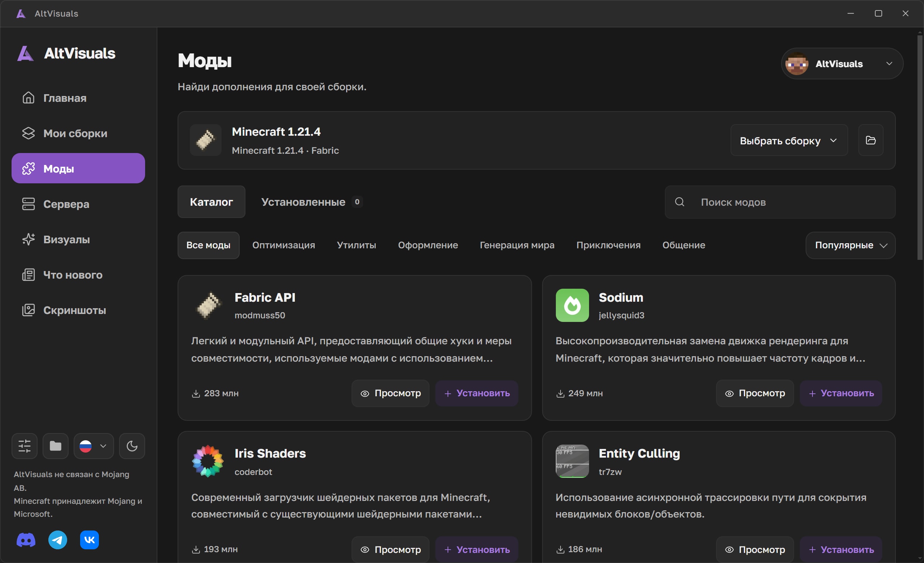Toggle dark mode moon button

pos(132,446)
